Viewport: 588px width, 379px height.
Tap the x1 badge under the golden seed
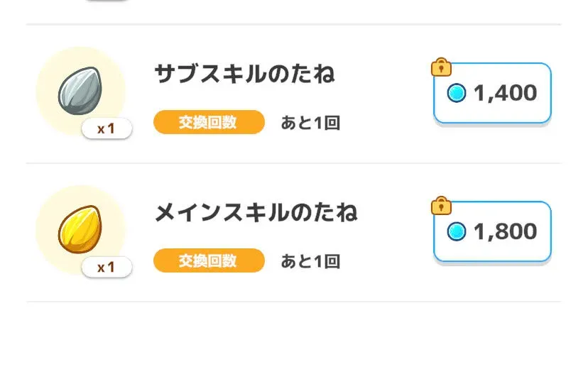(106, 268)
